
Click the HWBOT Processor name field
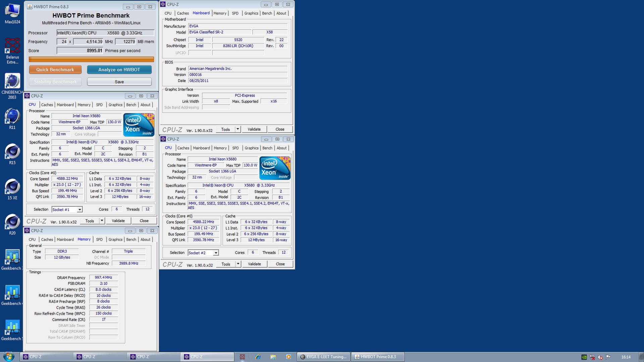coord(105,33)
